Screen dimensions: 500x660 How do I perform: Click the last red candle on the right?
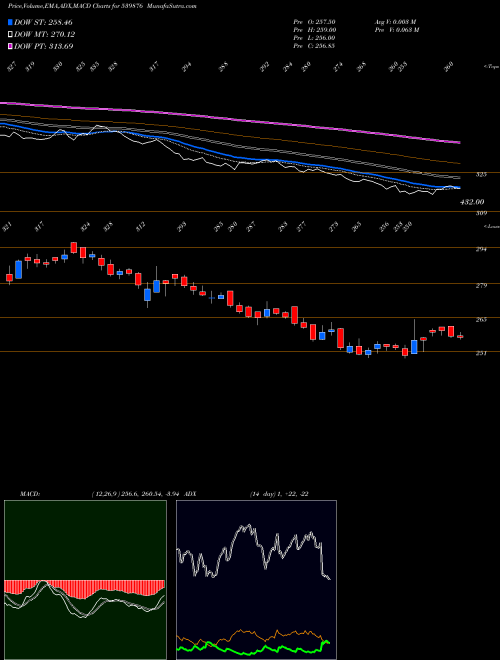[460, 336]
